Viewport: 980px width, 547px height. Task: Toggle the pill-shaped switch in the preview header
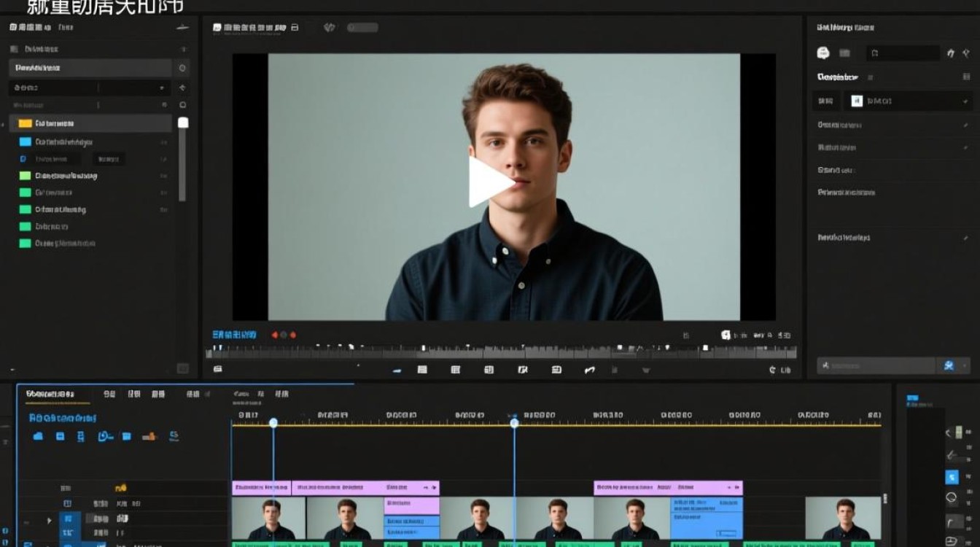[x=362, y=28]
